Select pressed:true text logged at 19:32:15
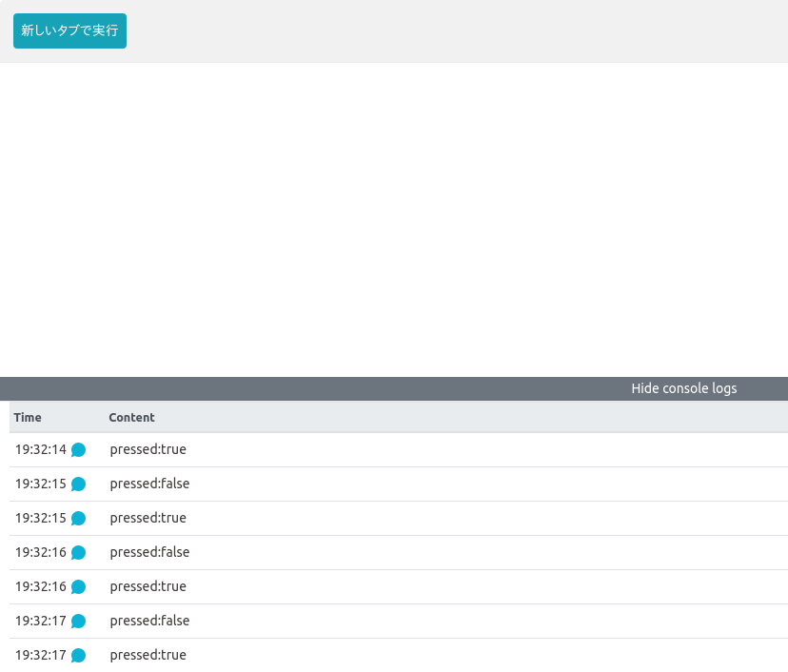 coord(148,518)
